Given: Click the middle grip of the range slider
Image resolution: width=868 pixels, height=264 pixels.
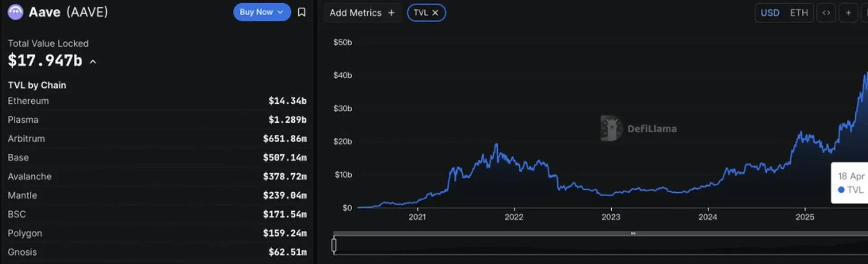Looking at the screenshot, I should (633, 234).
